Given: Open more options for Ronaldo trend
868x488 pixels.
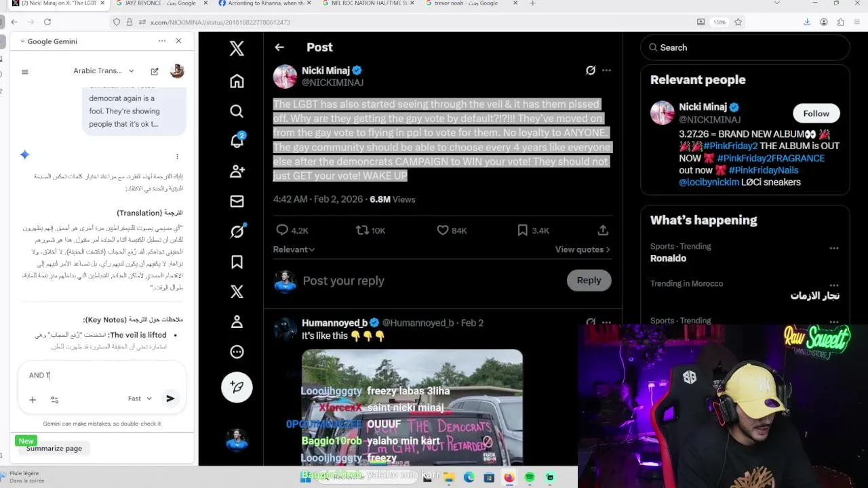Looking at the screenshot, I should pyautogui.click(x=834, y=248).
